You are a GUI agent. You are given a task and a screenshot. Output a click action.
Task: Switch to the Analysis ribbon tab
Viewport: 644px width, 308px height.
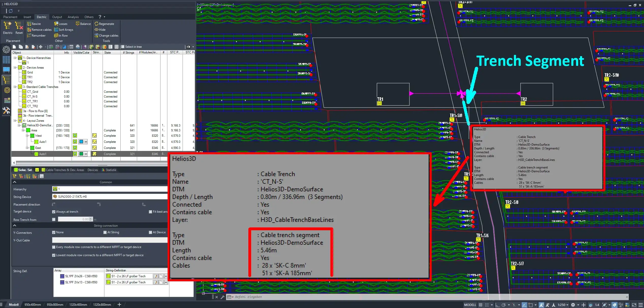[73, 17]
